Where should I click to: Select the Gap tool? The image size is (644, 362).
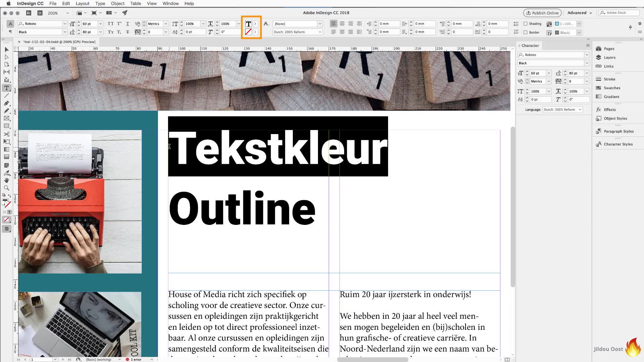point(6,72)
